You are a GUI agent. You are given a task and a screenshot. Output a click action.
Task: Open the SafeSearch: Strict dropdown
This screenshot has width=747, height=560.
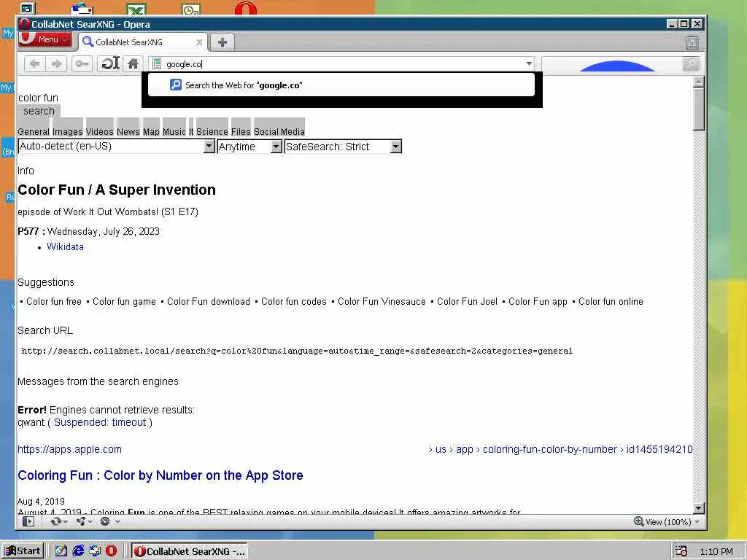pos(343,146)
